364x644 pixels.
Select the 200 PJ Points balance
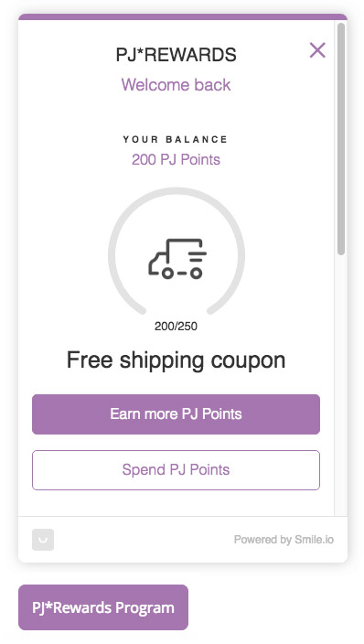[176, 159]
